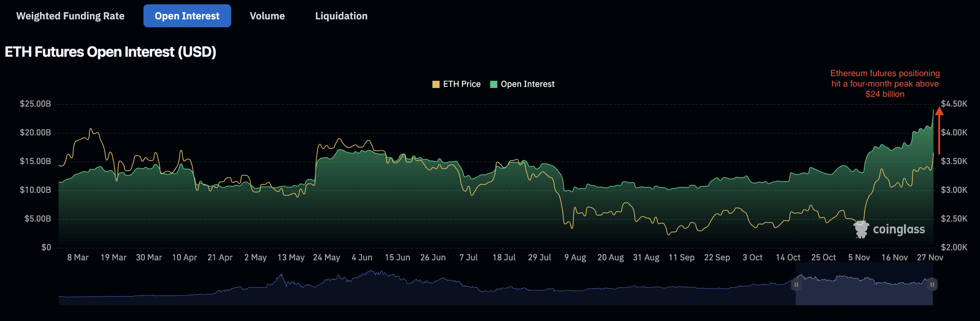Open the Volume tab

(x=267, y=16)
